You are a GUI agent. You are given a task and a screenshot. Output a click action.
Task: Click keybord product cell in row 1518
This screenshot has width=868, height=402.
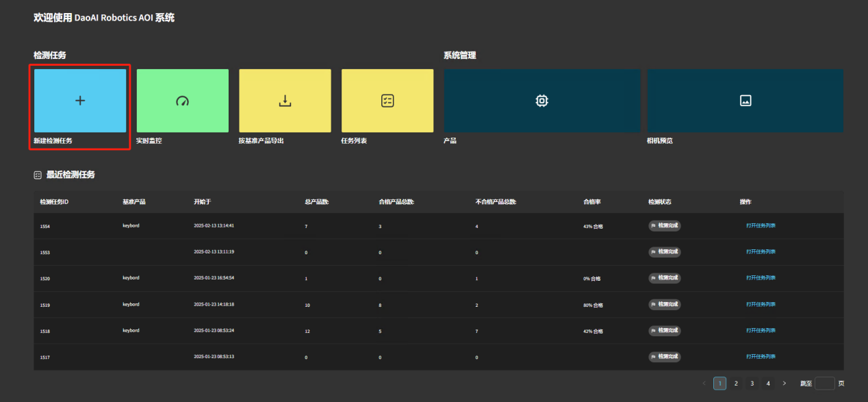click(131, 330)
